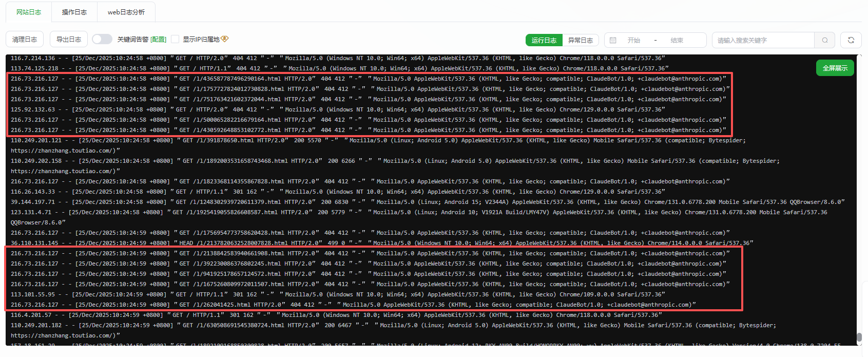Screen dimensions: 868x357
Task: Click the magnifier search icon button
Action: 825,40
